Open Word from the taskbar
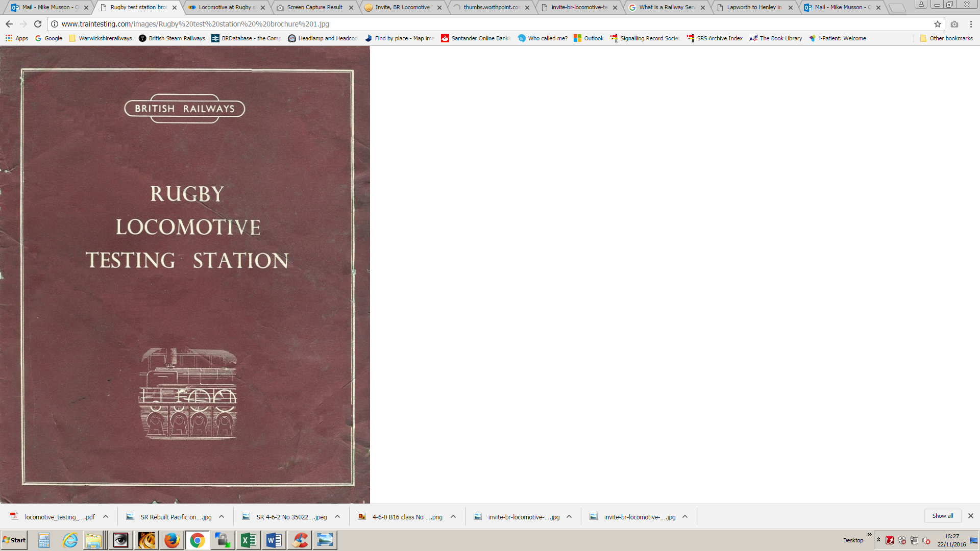Screen dimensions: 980x551 click(x=274, y=540)
